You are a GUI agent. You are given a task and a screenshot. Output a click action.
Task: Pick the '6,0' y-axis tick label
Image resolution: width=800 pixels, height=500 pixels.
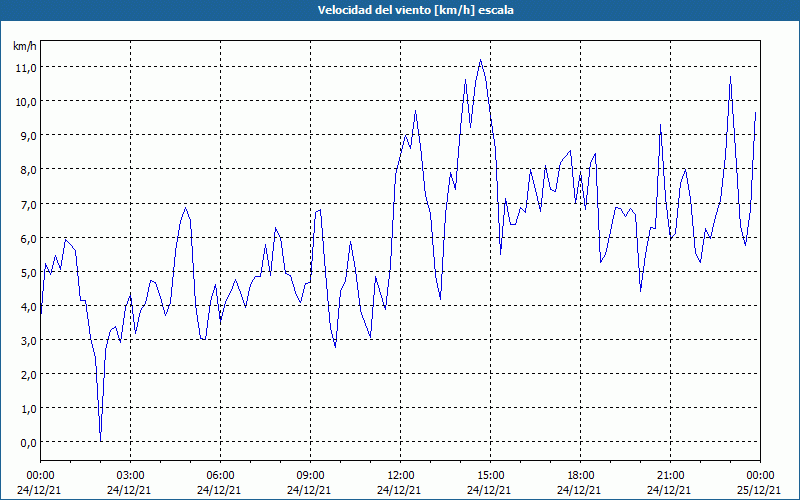29,238
